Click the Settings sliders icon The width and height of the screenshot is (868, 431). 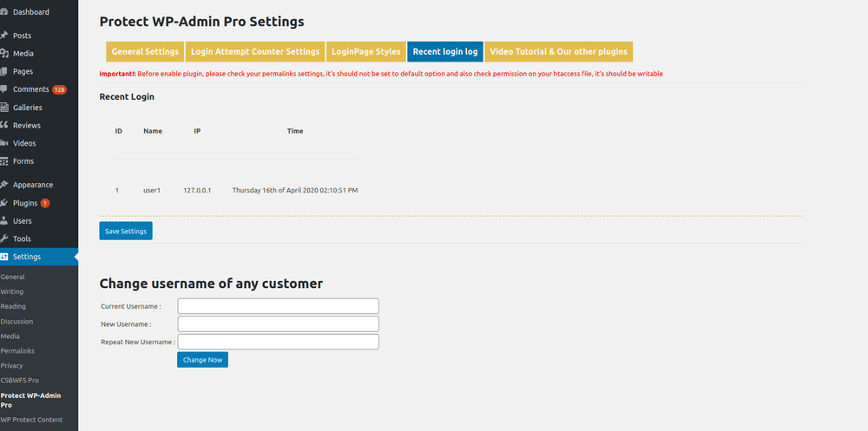3,257
